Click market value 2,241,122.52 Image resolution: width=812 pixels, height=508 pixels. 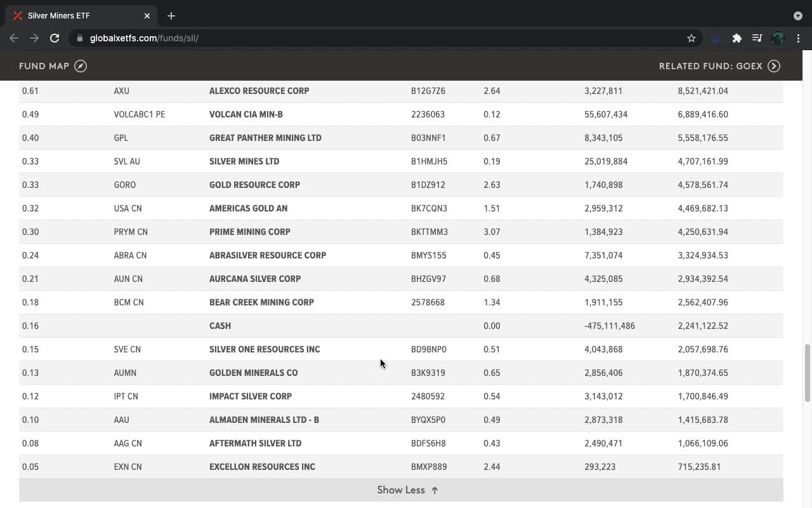click(x=703, y=326)
